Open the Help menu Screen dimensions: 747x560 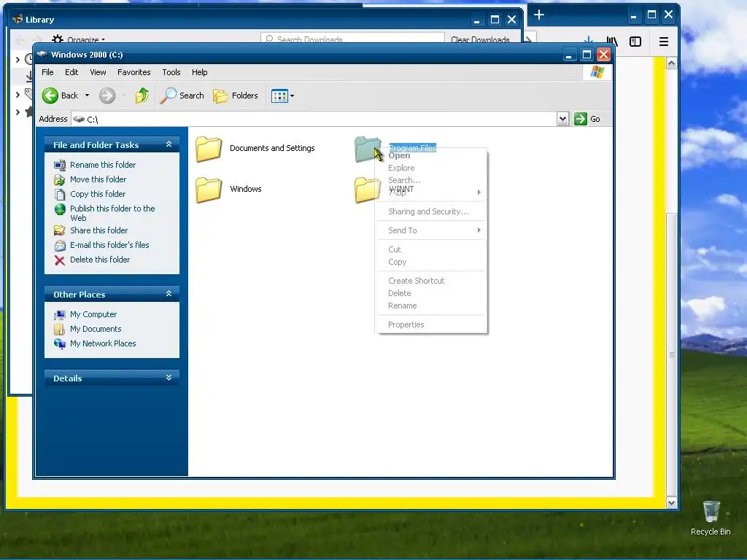pos(200,72)
